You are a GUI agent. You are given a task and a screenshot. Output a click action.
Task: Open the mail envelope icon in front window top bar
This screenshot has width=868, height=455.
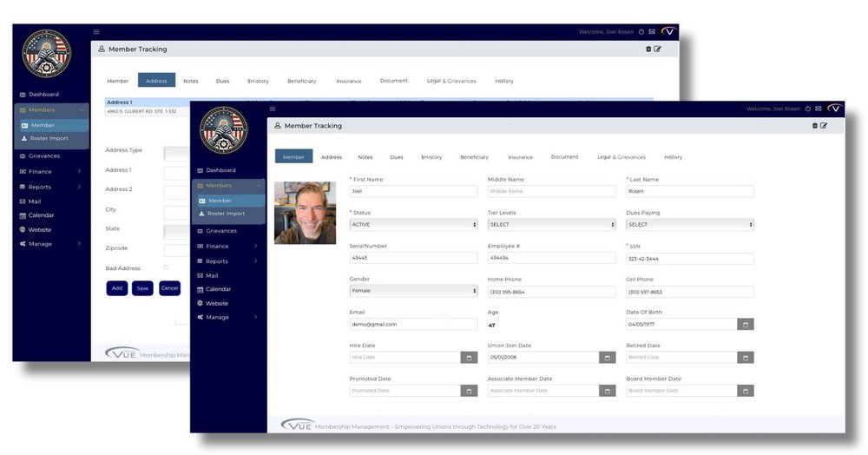coord(819,109)
